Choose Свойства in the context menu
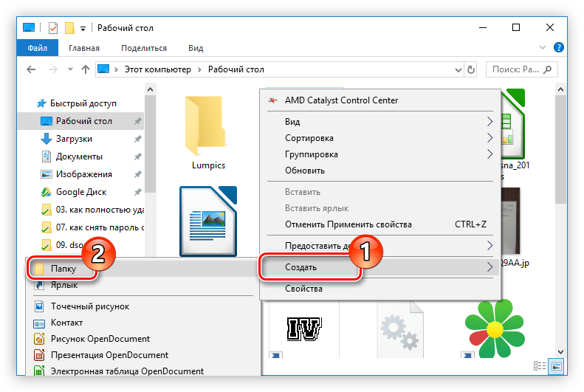 point(380,289)
